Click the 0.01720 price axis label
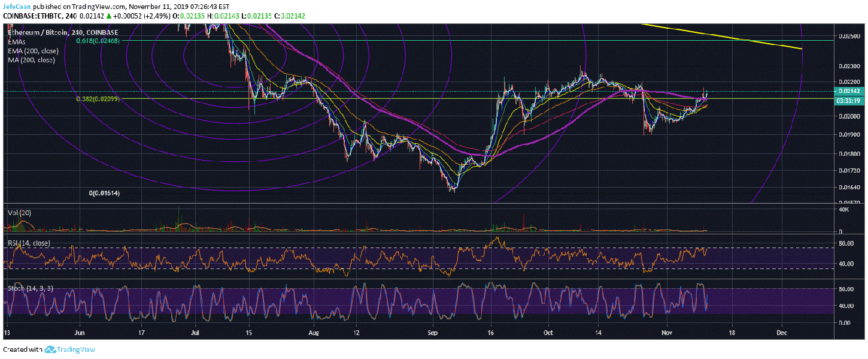Image resolution: width=868 pixels, height=359 pixels. tap(850, 171)
